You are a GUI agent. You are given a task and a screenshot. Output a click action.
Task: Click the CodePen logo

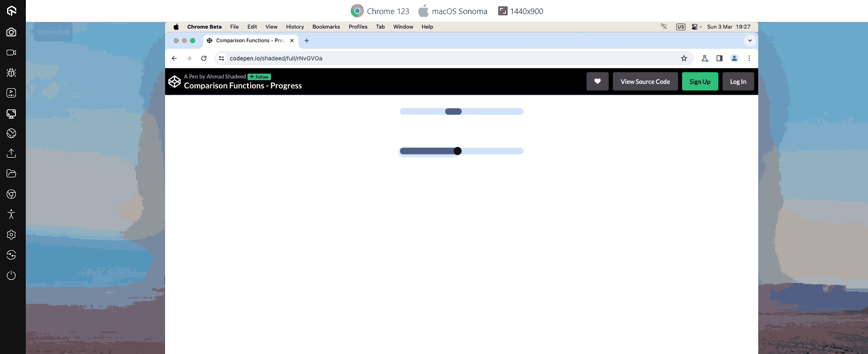point(174,82)
